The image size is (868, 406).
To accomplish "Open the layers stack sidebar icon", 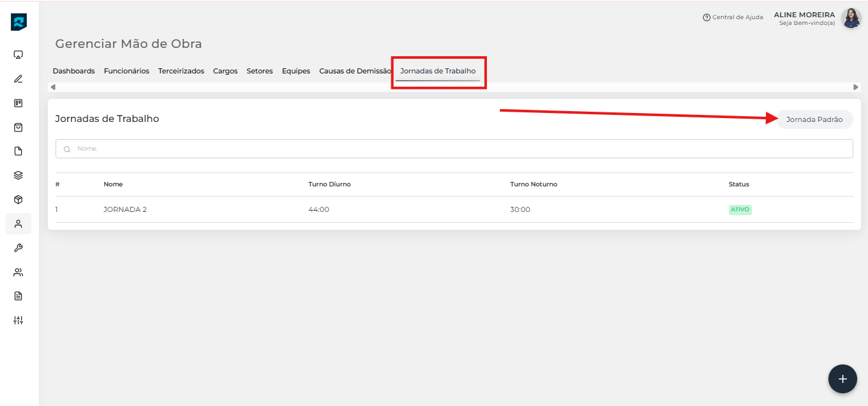I will 19,176.
